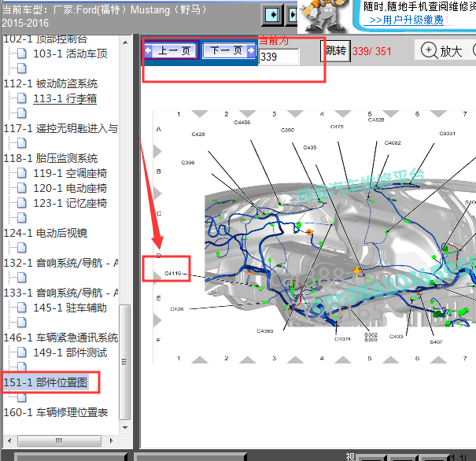Click unnamed page icon below 117-1 entry
This screenshot has height=461, width=476.
[x=21, y=143]
